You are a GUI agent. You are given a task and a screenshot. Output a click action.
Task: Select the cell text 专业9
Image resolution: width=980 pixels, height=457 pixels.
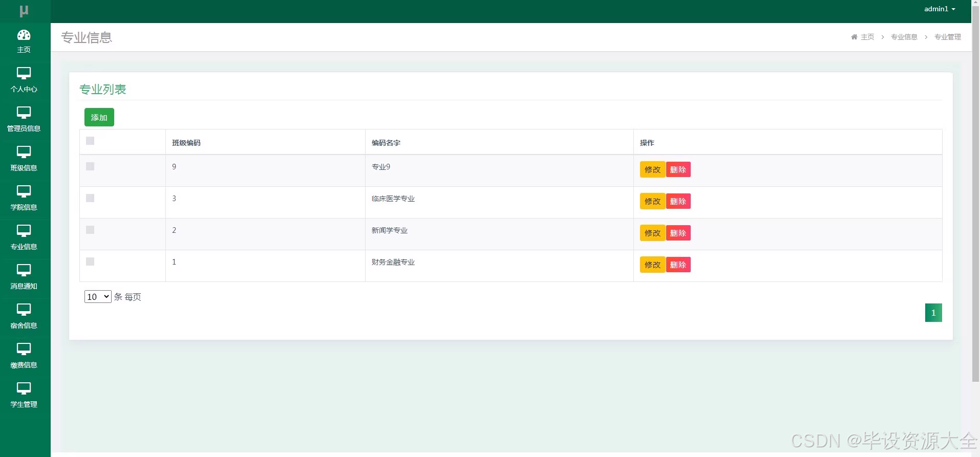pyautogui.click(x=381, y=167)
